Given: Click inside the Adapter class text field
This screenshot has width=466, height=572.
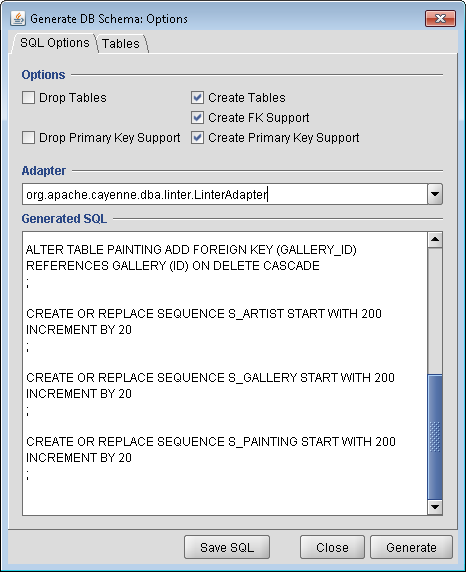Looking at the screenshot, I should [224, 194].
